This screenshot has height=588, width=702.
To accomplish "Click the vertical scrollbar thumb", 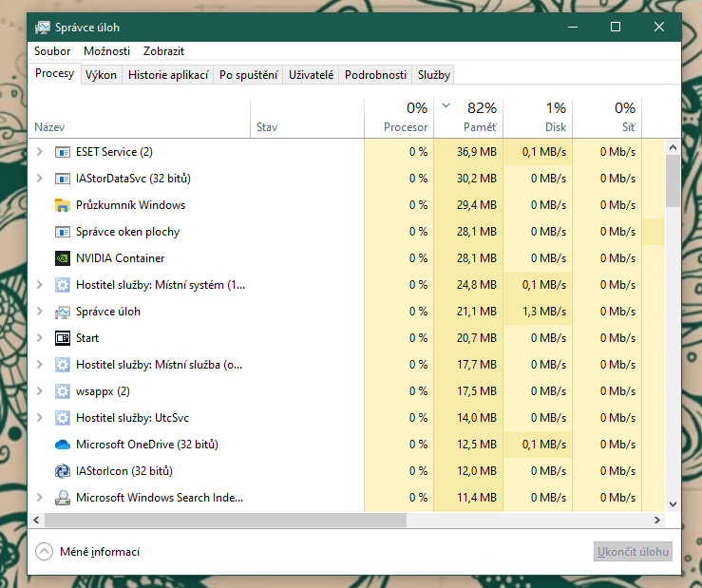I will (673, 180).
